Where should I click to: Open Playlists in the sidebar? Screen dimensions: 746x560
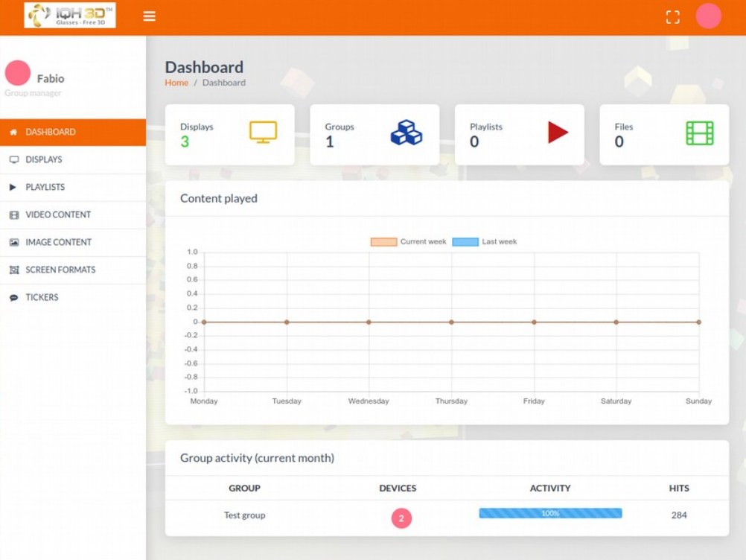point(45,187)
